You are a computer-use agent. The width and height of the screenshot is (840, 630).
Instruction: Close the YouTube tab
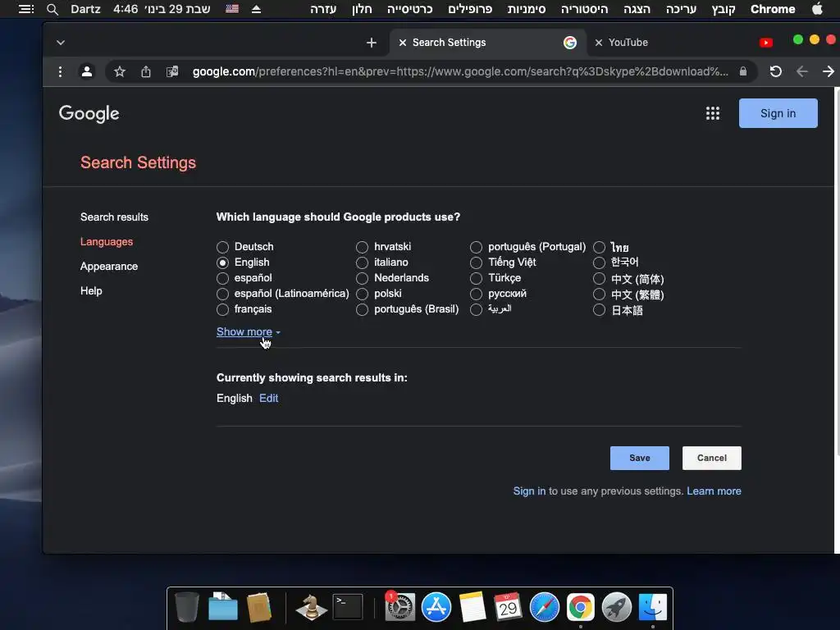598,43
